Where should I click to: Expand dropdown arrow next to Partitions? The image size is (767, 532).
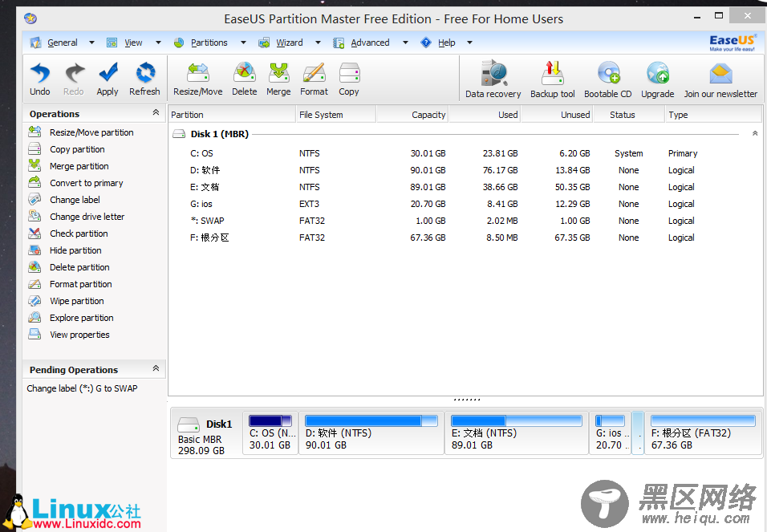(x=243, y=43)
